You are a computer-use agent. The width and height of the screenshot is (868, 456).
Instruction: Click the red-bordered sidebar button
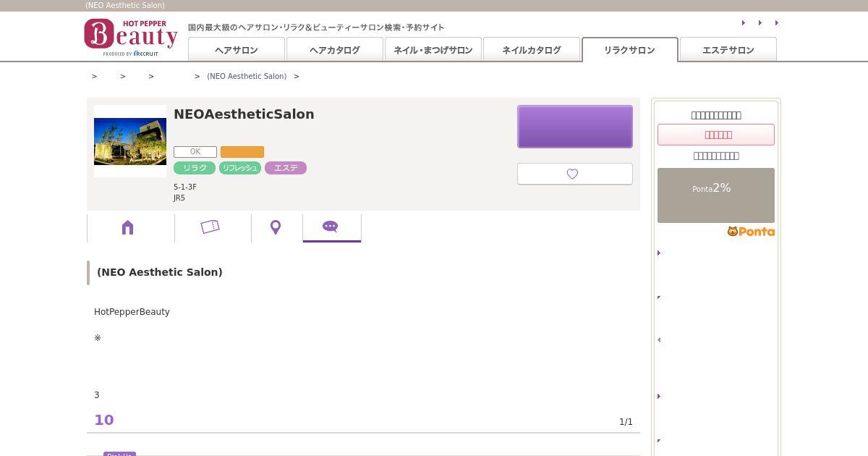716,135
